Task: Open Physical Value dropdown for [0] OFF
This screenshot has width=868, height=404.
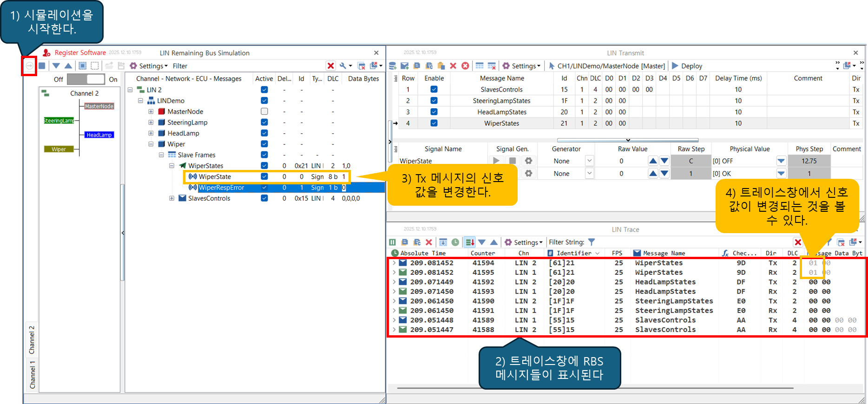Action: (x=781, y=161)
